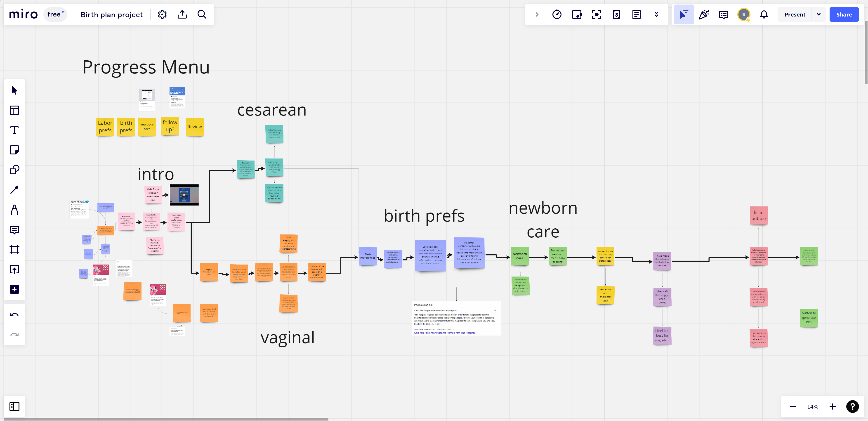Expand the collapsed toolbar chevron

coord(537,14)
